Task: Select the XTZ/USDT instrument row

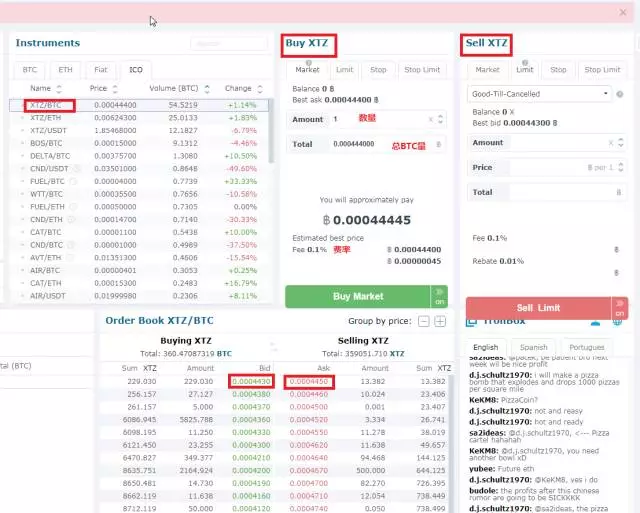Action: 139,131
